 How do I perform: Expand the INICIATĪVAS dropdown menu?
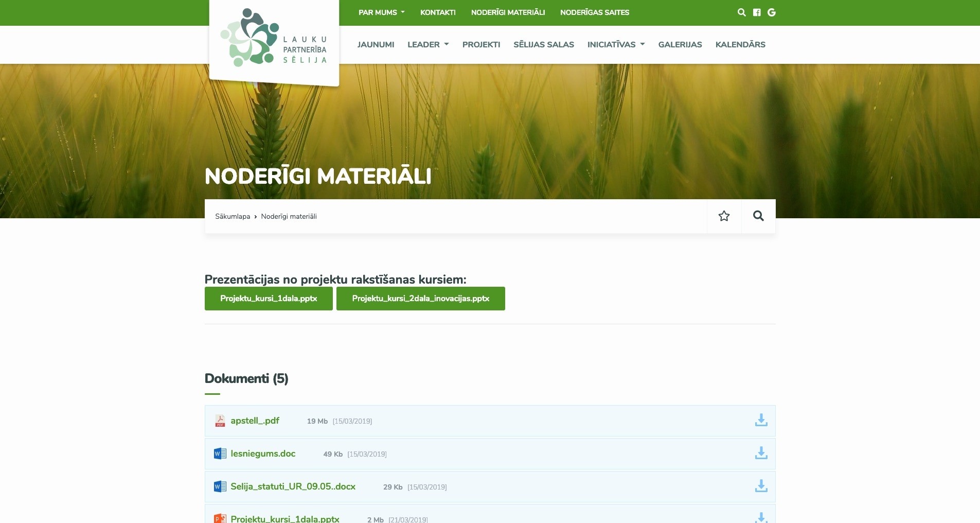click(x=616, y=45)
